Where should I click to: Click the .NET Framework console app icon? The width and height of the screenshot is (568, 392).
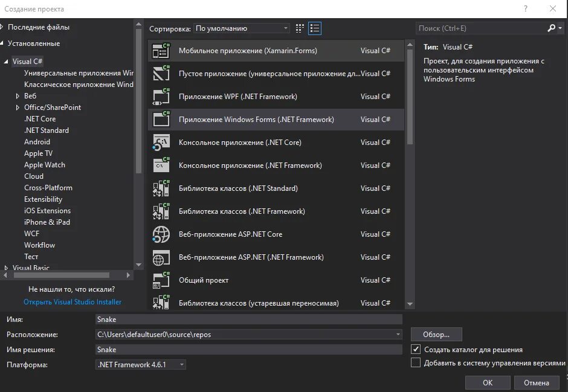coord(161,165)
